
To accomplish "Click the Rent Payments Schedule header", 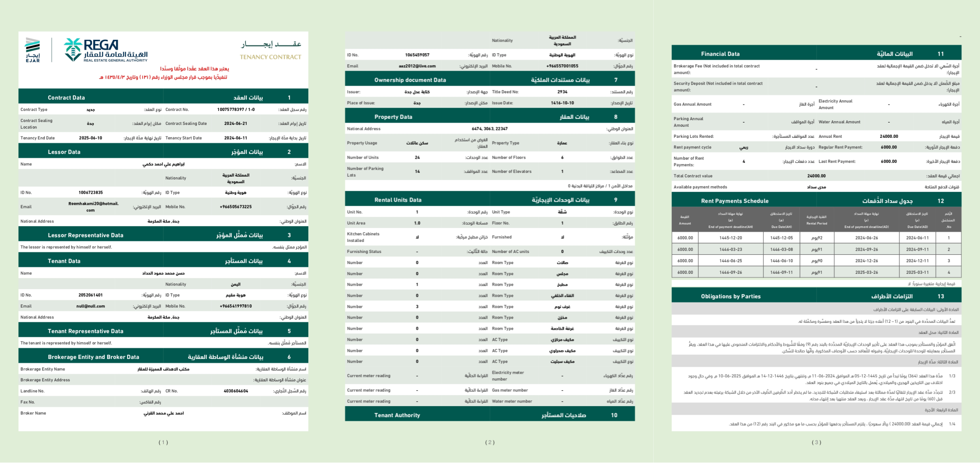I will 735,201.
